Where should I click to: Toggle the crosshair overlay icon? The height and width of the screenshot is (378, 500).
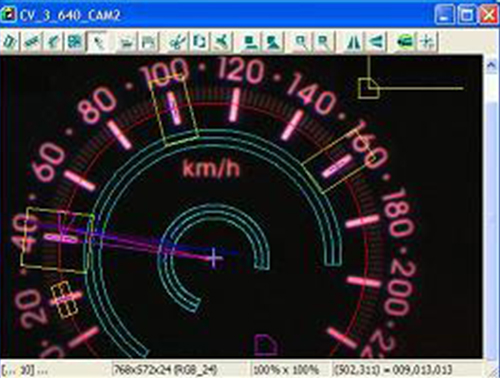tap(427, 42)
